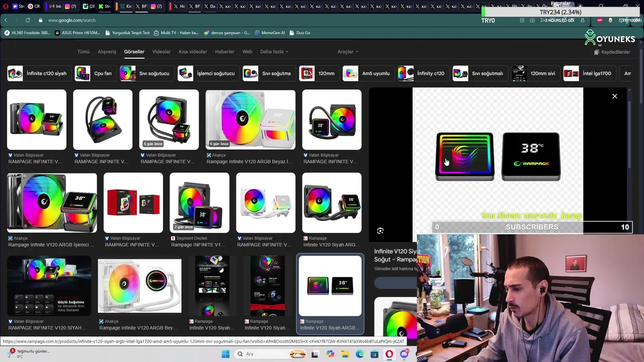The height and width of the screenshot is (362, 644).
Task: Open the ASUS Prime H610M bookmark
Action: [77, 33]
